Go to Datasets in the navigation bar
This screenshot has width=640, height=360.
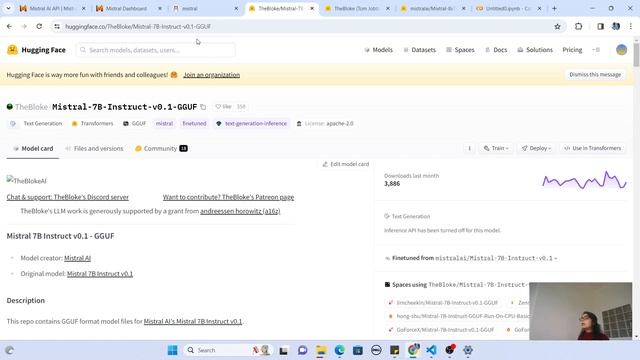pos(420,50)
